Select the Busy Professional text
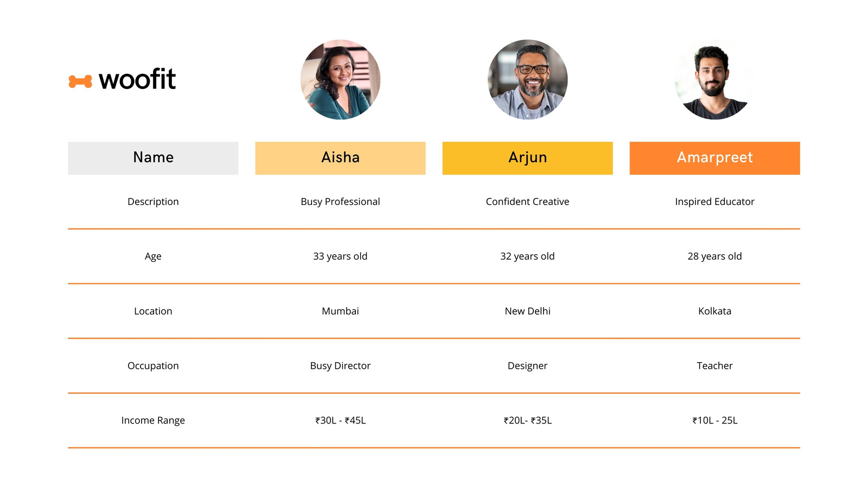Image resolution: width=868 pixels, height=488 pixels. (x=340, y=202)
